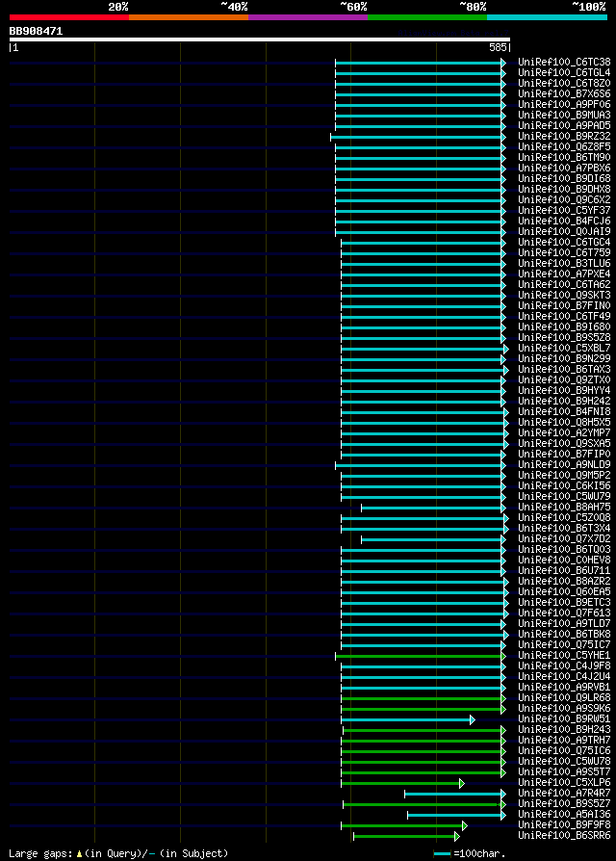Click the white query sequence bar
The width and height of the screenshot is (616, 861).
[x=260, y=39]
